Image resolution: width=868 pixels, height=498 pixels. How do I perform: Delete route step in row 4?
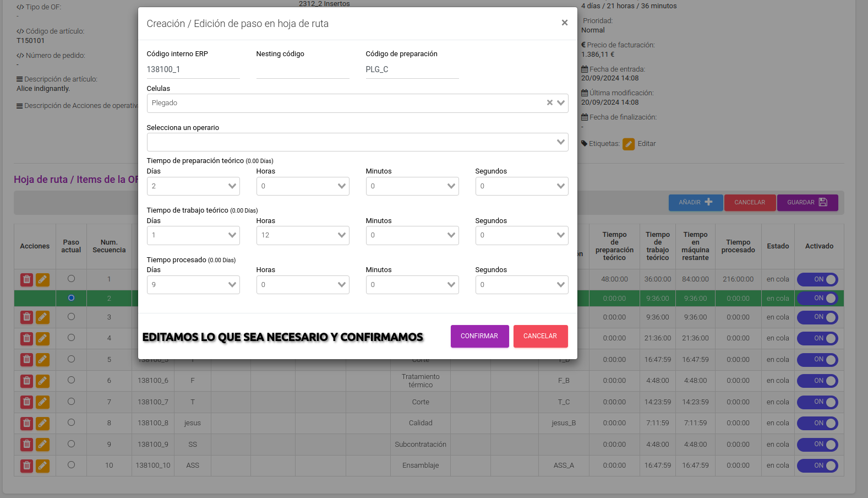(x=26, y=339)
